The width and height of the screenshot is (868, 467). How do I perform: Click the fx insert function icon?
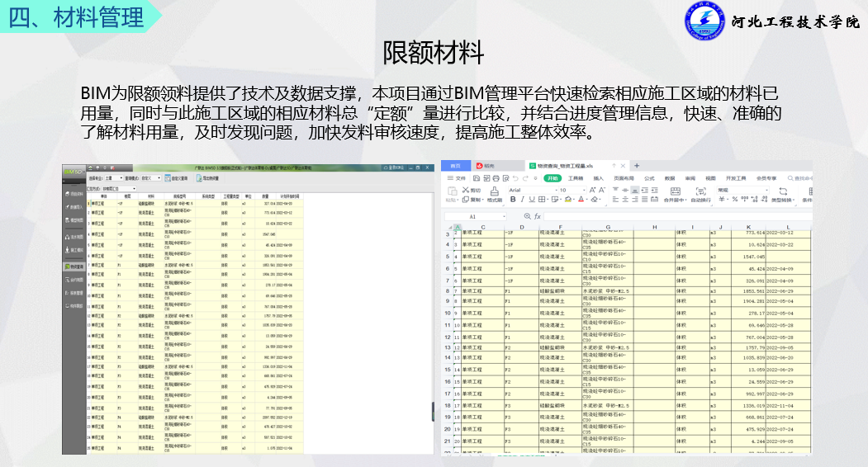point(538,216)
